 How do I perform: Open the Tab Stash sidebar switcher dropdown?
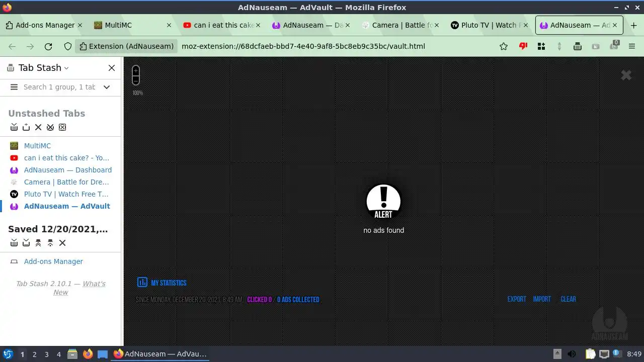click(x=66, y=68)
